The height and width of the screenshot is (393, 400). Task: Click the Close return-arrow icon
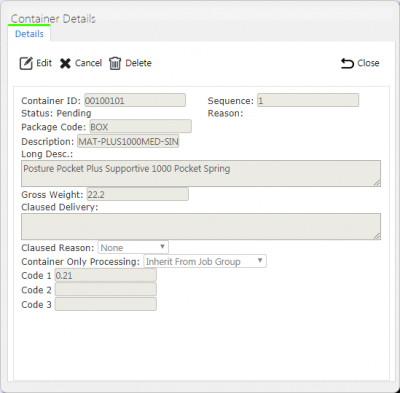click(x=347, y=63)
